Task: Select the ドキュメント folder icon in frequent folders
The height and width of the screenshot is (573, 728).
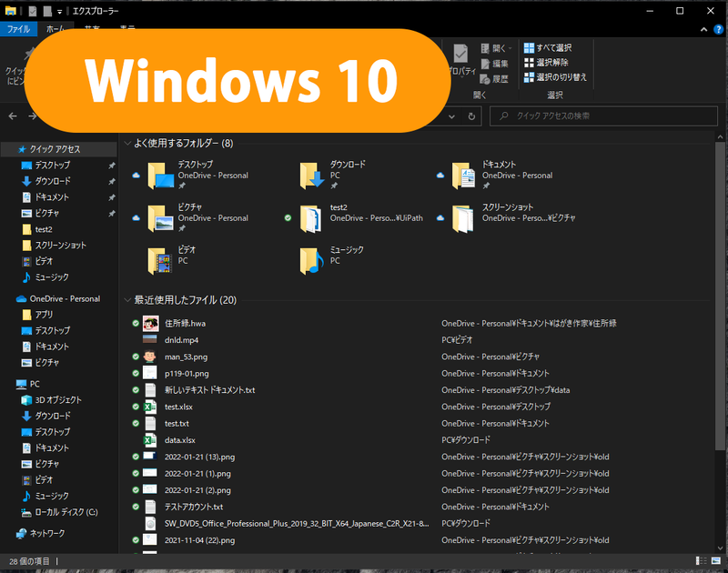Action: tap(464, 176)
